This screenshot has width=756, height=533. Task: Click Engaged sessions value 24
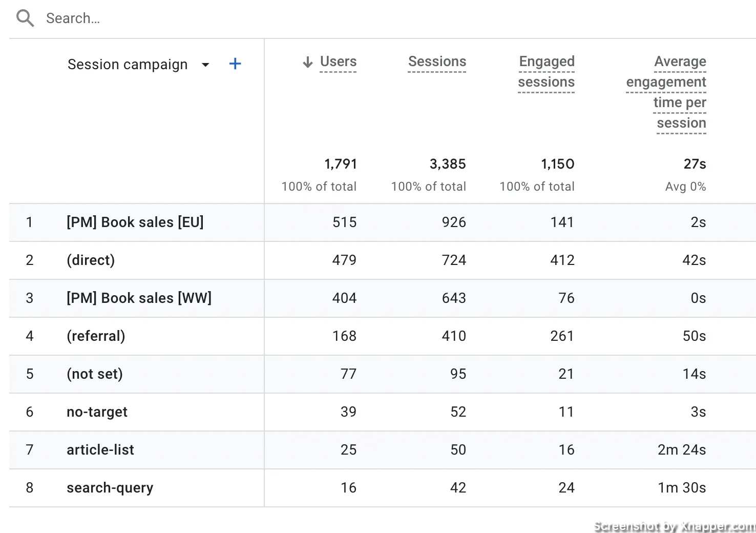[x=566, y=488]
